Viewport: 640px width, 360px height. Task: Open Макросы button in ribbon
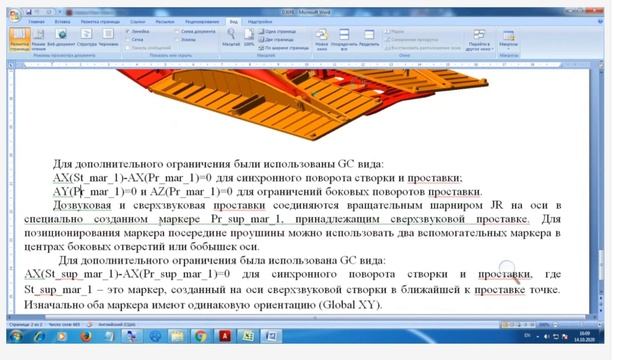click(x=508, y=39)
